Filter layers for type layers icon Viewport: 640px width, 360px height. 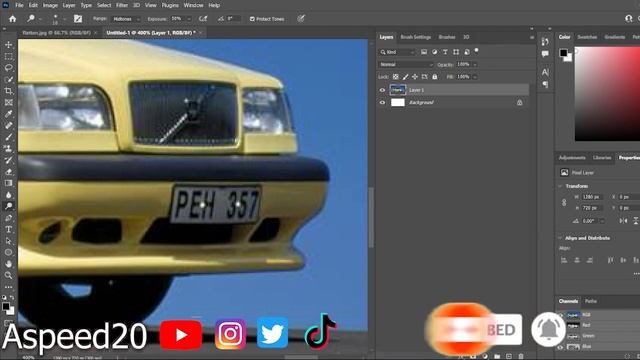click(445, 52)
